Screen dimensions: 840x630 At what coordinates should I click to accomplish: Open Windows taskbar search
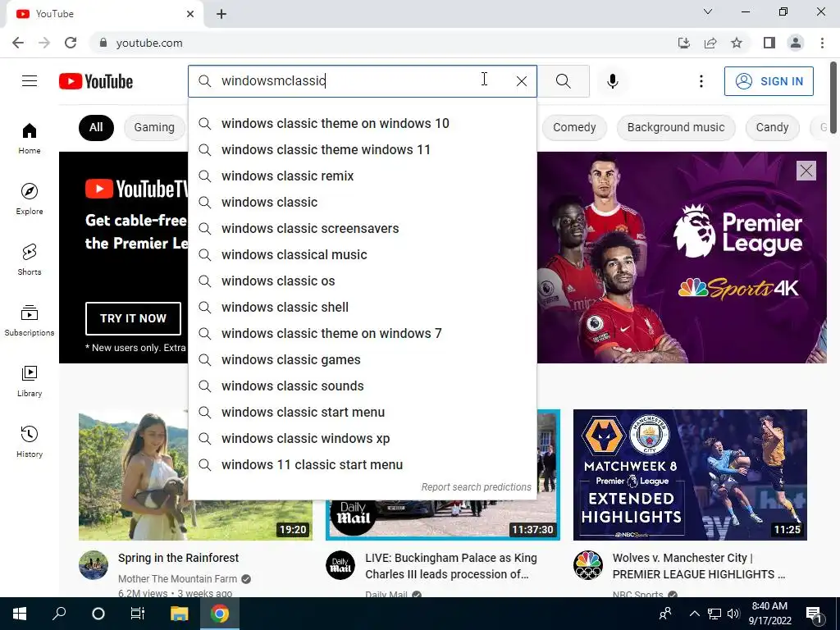tap(59, 614)
